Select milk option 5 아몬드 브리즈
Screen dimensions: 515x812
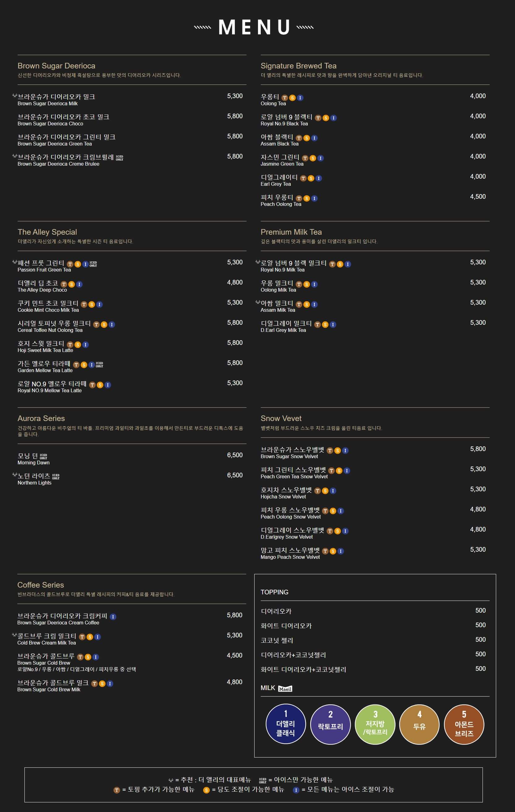tap(464, 724)
